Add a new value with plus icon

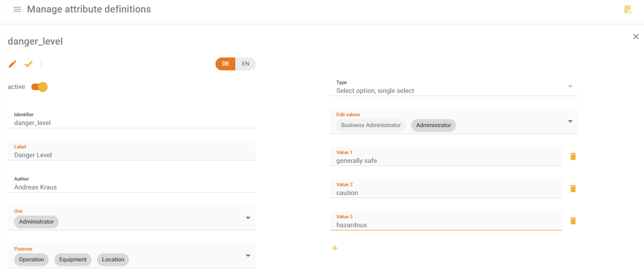[x=335, y=248]
